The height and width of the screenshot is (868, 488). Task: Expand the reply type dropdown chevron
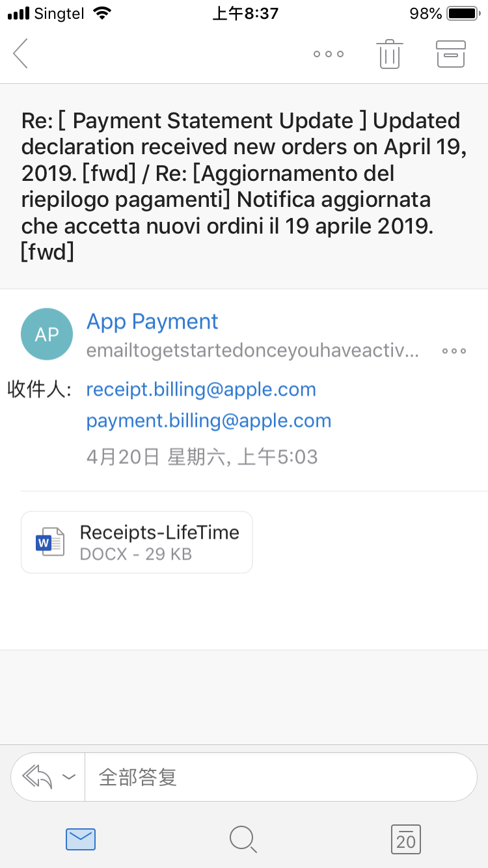click(x=68, y=777)
